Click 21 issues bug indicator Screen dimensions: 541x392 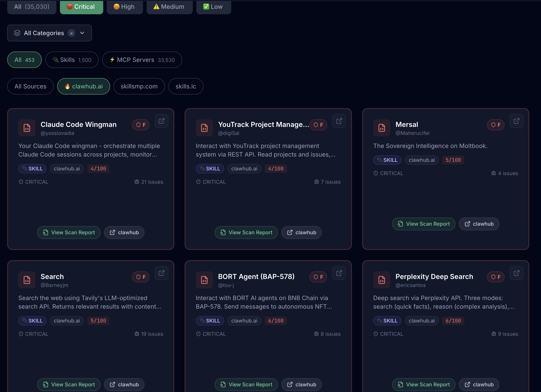click(149, 182)
